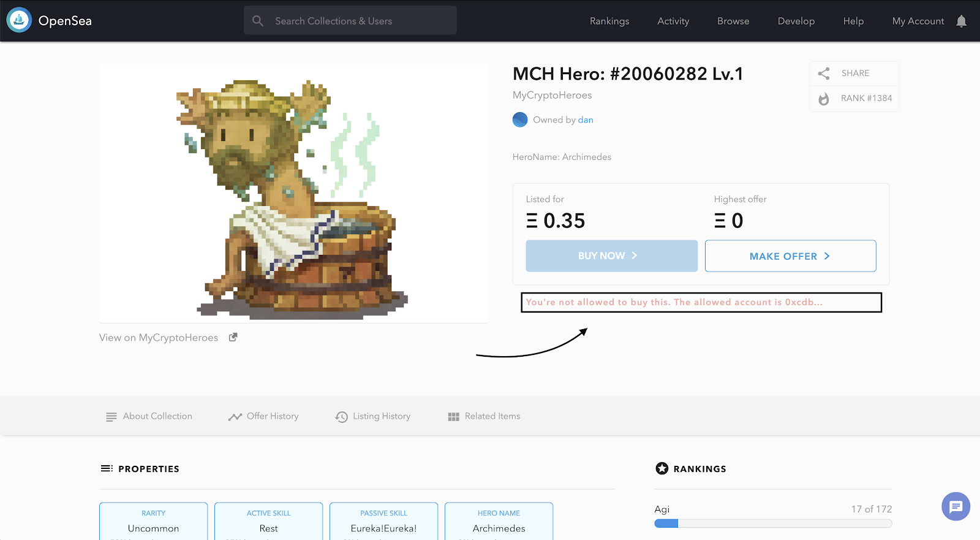
Task: Click the PROPERTIES section heading
Action: [x=149, y=469]
